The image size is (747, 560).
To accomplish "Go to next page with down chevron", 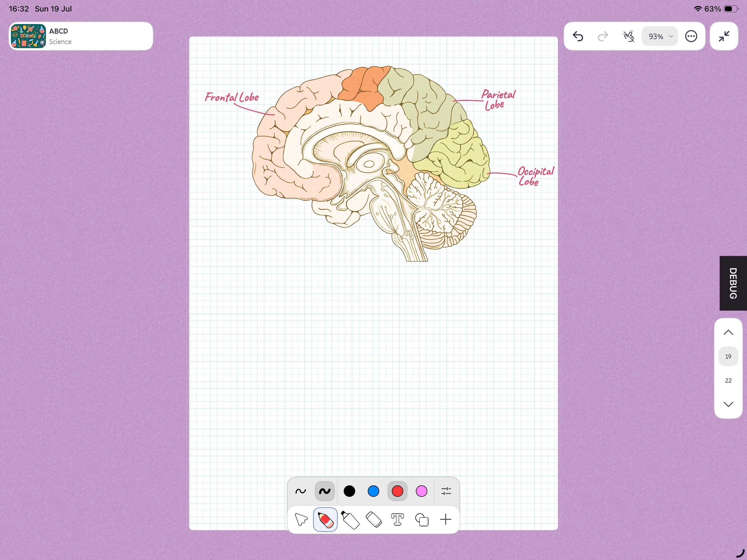I will click(728, 404).
